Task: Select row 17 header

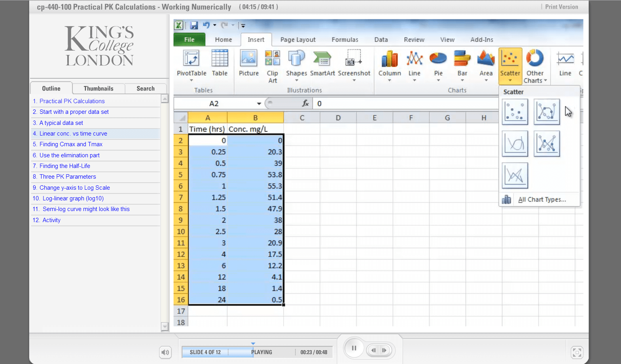Action: [181, 311]
